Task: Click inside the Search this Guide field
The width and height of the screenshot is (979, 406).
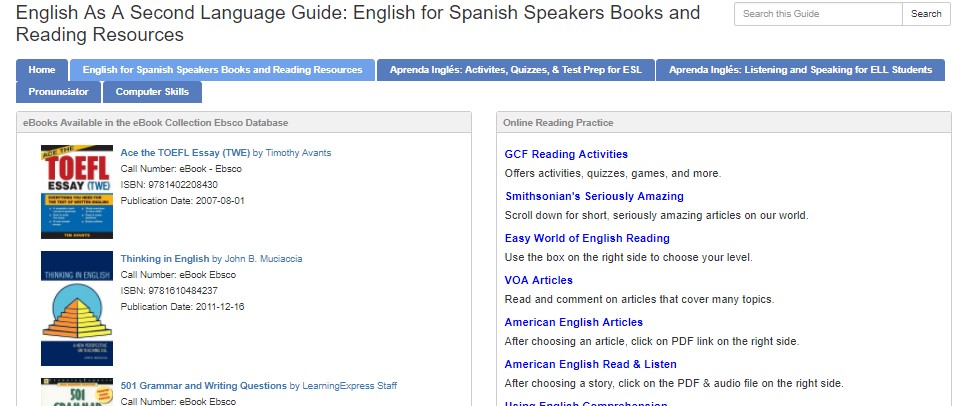Action: click(x=817, y=14)
